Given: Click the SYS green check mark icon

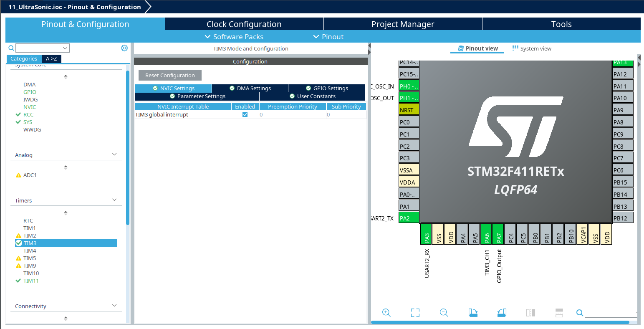Looking at the screenshot, I should pyautogui.click(x=18, y=122).
